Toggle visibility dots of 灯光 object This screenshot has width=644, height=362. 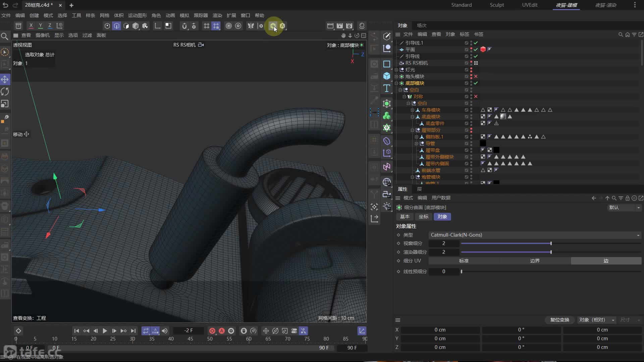coord(471,70)
